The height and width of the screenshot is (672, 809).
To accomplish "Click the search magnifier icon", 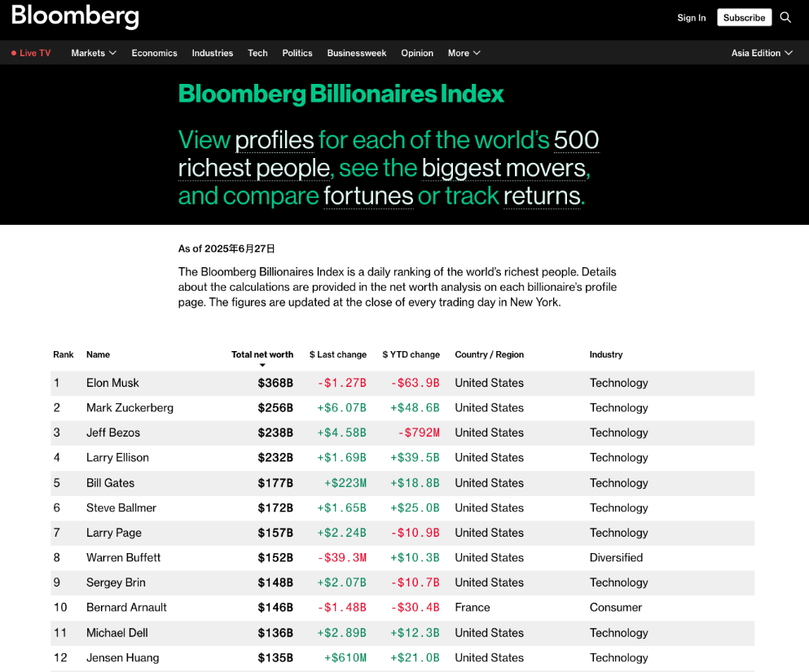I will (785, 17).
